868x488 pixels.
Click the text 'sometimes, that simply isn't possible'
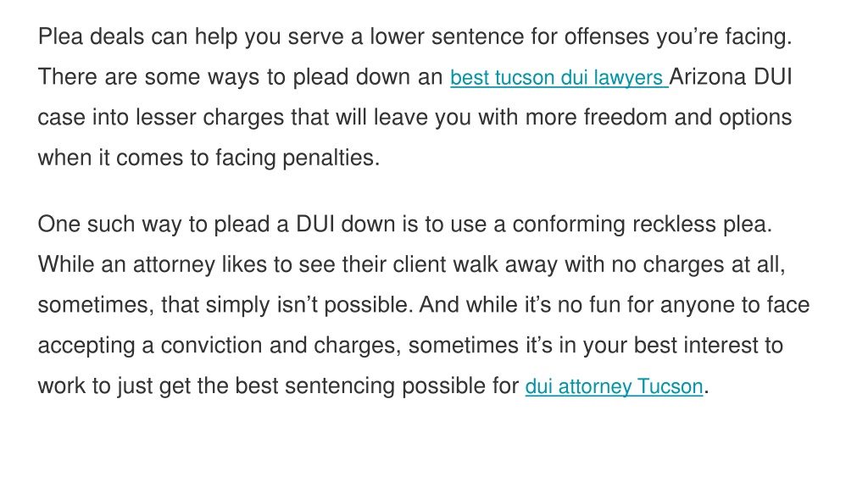[225, 305]
